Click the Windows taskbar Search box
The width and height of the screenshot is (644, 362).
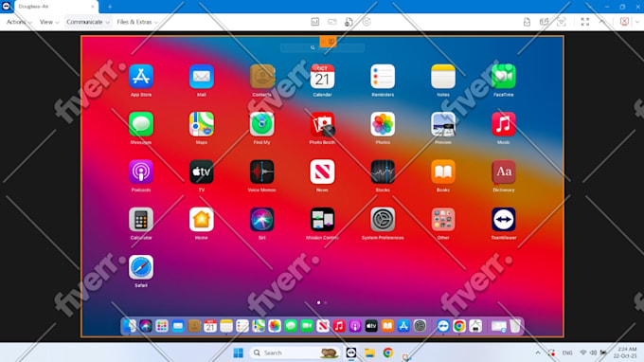click(x=295, y=353)
